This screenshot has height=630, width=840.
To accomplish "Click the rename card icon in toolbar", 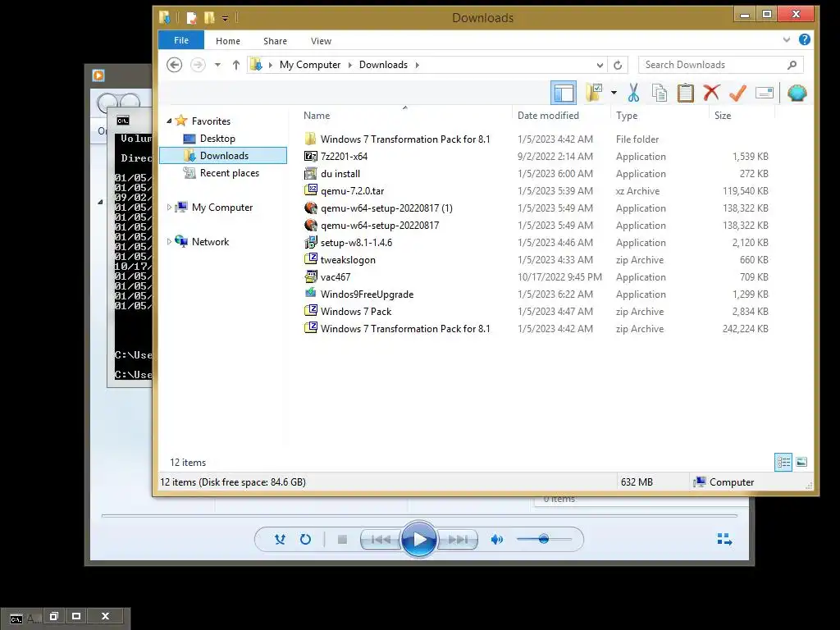I will point(765,94).
